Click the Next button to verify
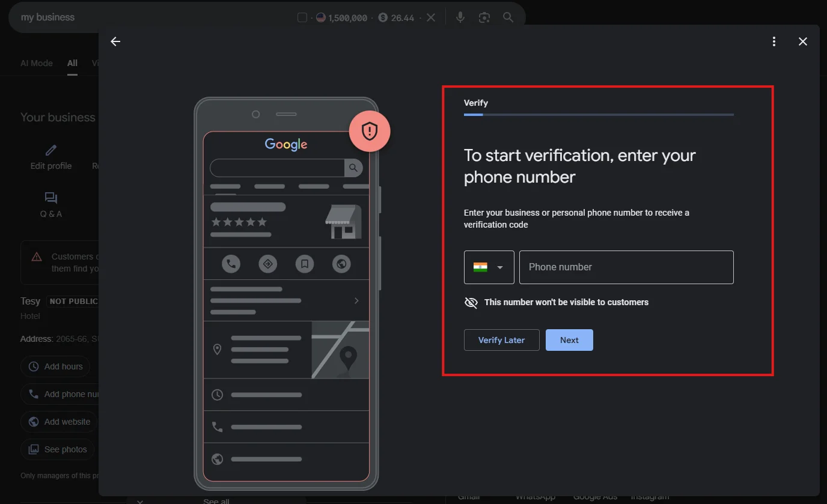Screen dimensions: 827x504 pyautogui.click(x=569, y=339)
